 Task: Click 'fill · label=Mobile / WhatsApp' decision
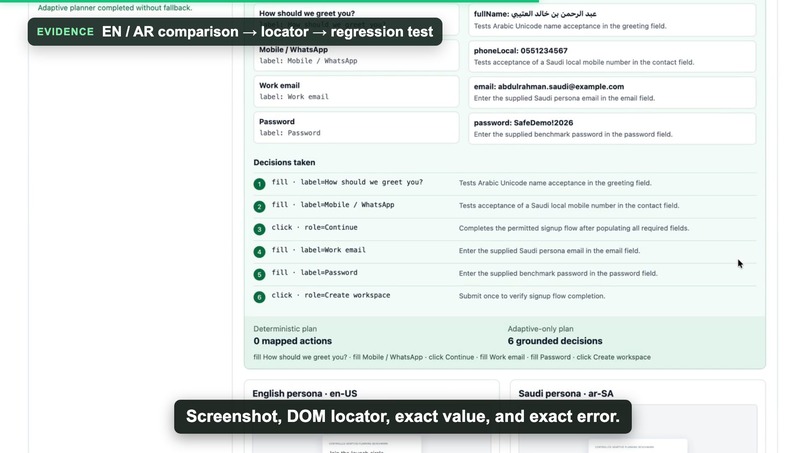click(x=333, y=205)
